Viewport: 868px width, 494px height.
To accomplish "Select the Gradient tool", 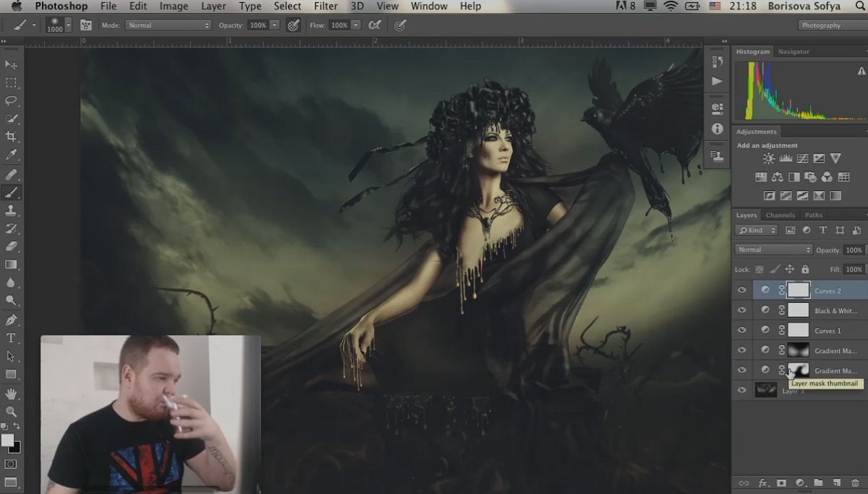I will (x=12, y=265).
